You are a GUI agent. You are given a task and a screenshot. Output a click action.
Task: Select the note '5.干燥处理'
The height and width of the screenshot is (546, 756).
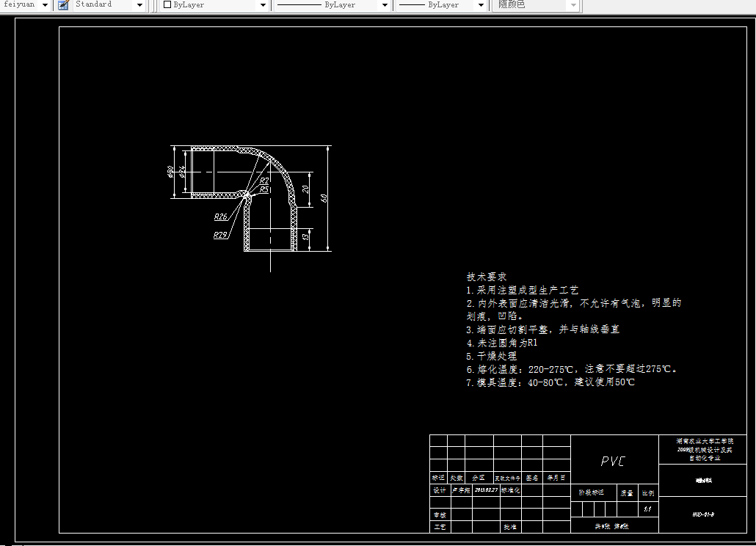tap(491, 356)
